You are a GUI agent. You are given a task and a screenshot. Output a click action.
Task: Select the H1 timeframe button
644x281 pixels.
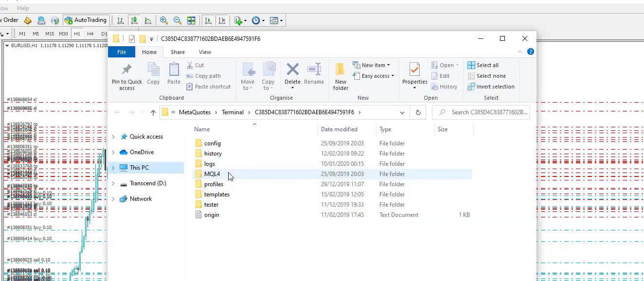pyautogui.click(x=77, y=34)
